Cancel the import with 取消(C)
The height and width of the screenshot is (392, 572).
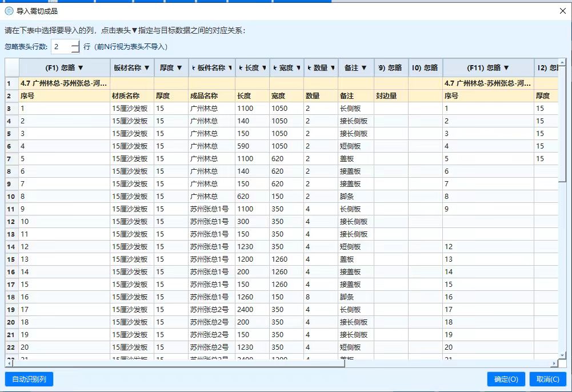[548, 379]
